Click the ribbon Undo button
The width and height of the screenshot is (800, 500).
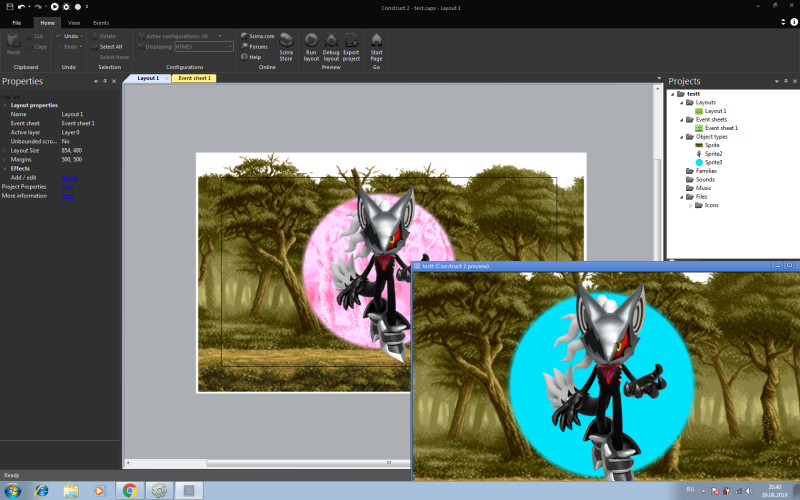[67, 36]
